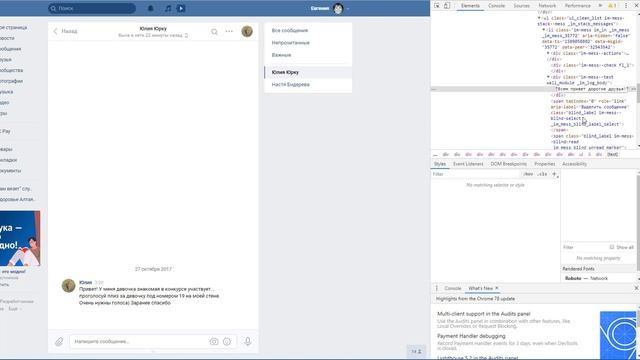Click the DevTools inspect element icon
Viewport: 640px width, 360px height.
pos(437,6)
